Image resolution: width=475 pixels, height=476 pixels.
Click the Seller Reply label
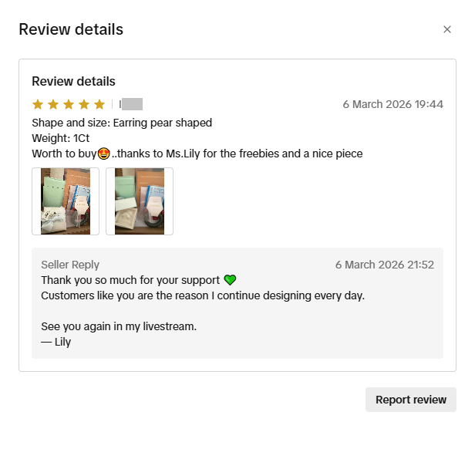[70, 265]
